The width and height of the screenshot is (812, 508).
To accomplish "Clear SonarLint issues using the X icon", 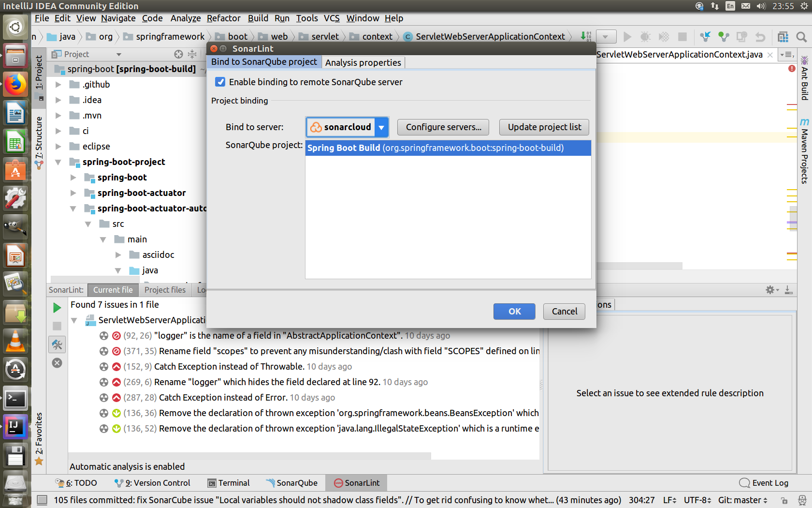I will coord(57,362).
